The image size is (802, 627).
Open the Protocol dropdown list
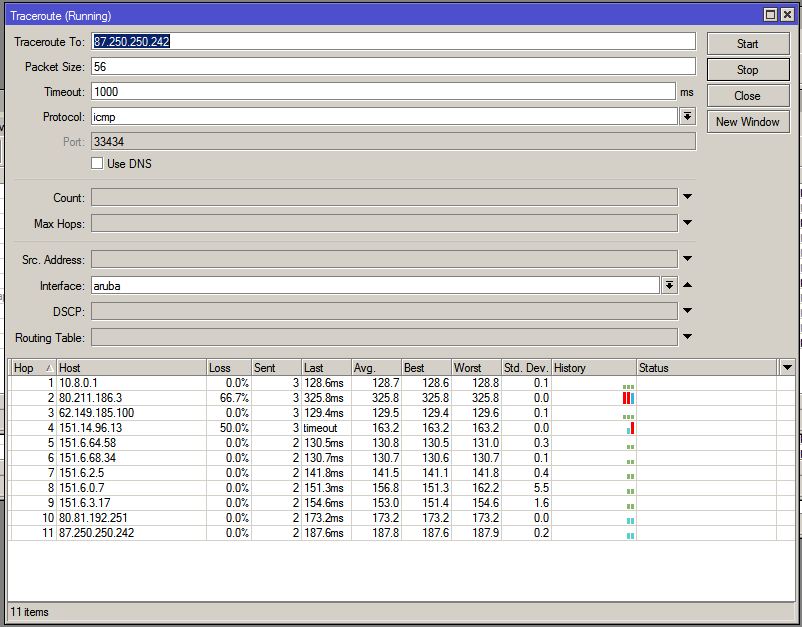687,117
